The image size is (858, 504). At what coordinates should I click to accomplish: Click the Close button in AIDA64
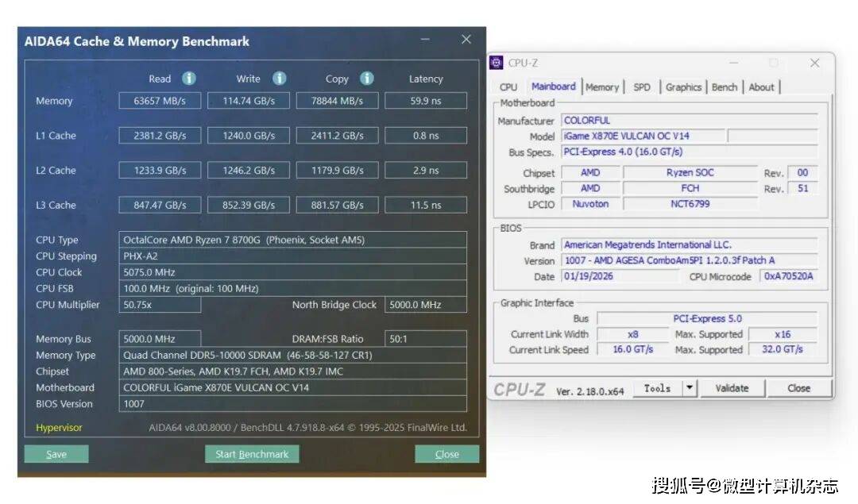(446, 454)
